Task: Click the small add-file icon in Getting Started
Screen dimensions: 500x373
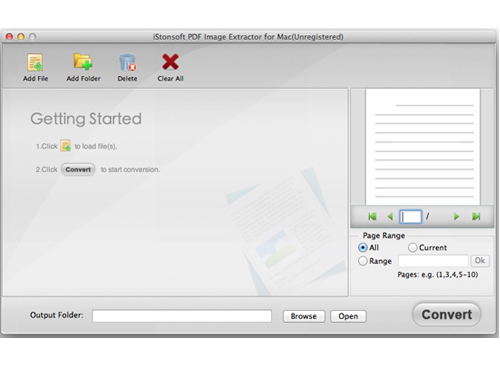Action: point(65,146)
